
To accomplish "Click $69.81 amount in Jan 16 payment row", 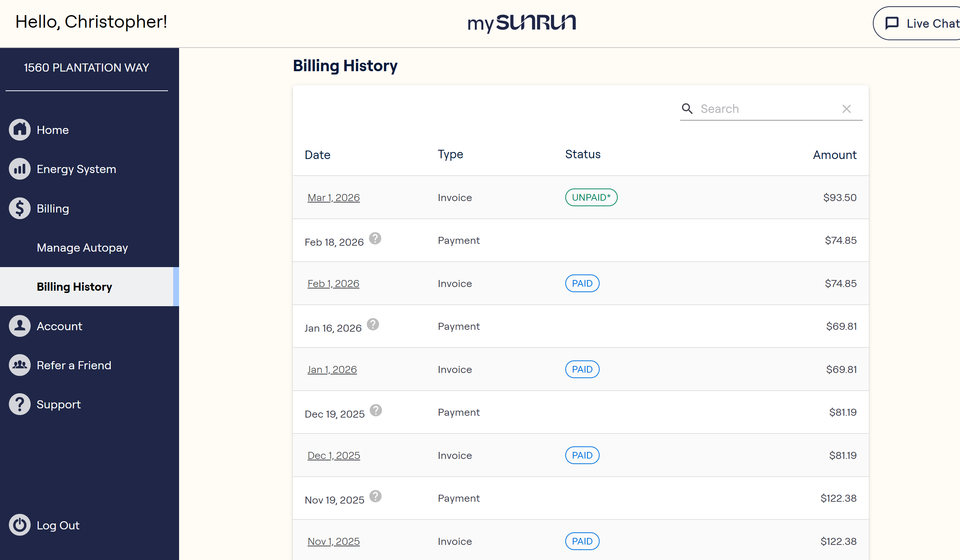I will click(841, 326).
